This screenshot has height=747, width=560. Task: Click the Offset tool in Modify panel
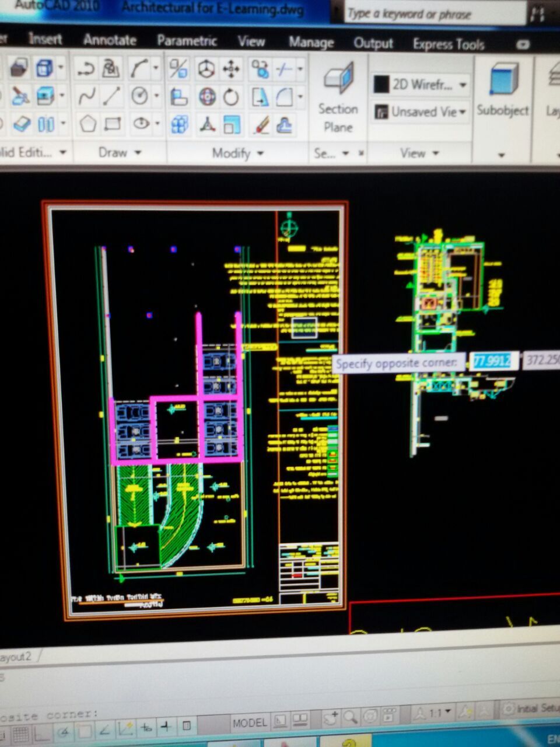(285, 124)
